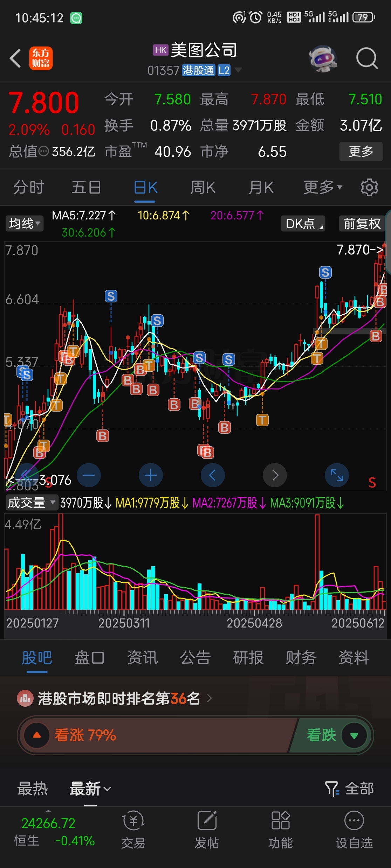Viewport: 391px width, 868px height.
Task: Open the 均线 indicator dropdown
Action: pyautogui.click(x=24, y=223)
